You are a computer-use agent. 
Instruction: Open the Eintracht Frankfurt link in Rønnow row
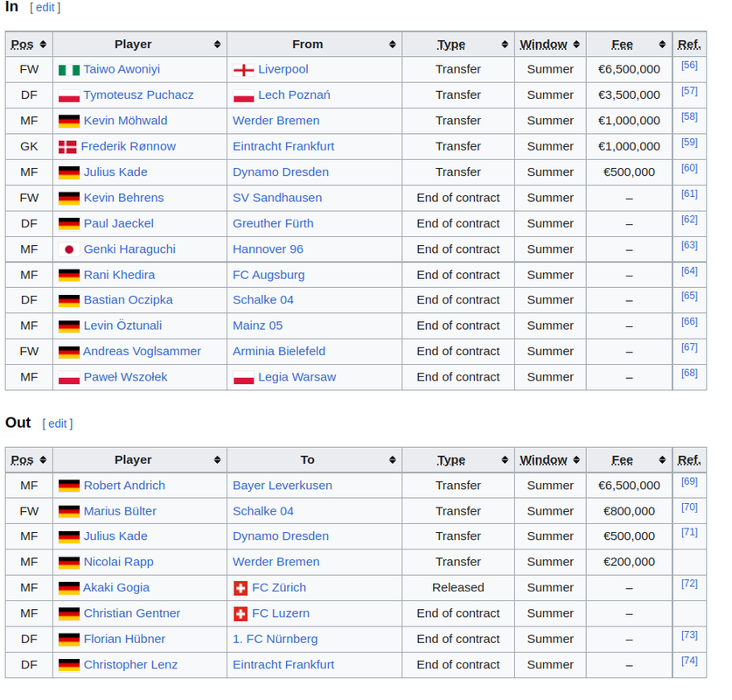tap(283, 146)
